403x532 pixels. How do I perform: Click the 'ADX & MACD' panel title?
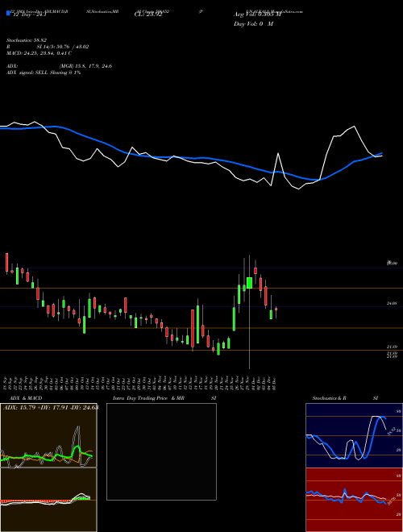pyautogui.click(x=26, y=398)
